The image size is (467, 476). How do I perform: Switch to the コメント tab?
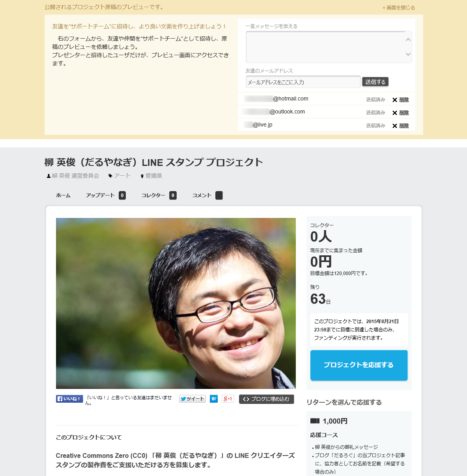pos(207,195)
